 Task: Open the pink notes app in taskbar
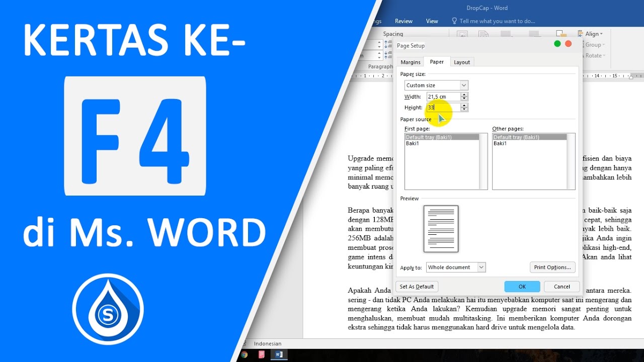[262, 355]
